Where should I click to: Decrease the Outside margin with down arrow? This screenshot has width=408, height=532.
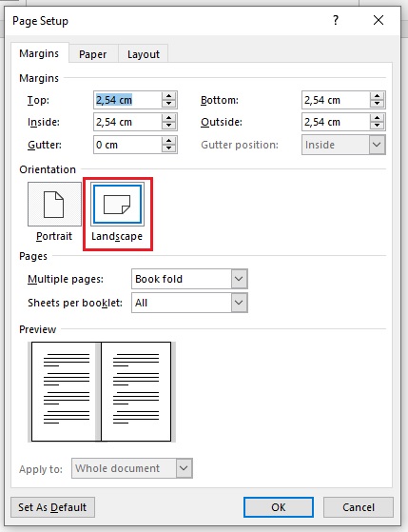pos(377,126)
